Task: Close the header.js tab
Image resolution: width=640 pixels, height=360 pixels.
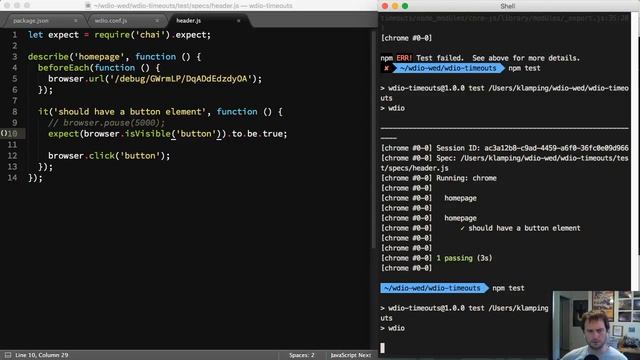Action: click(238, 20)
